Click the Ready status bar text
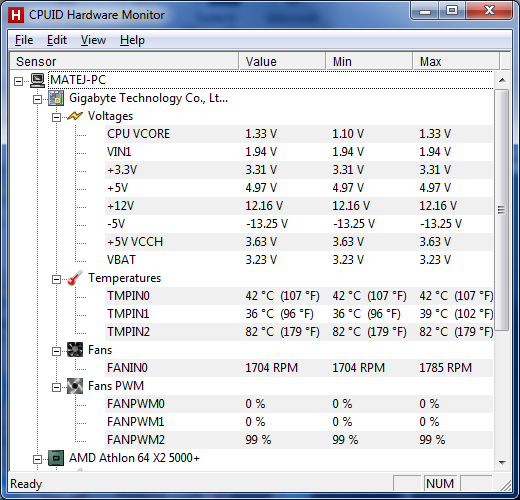Viewport: 520px width, 500px height. (26, 484)
